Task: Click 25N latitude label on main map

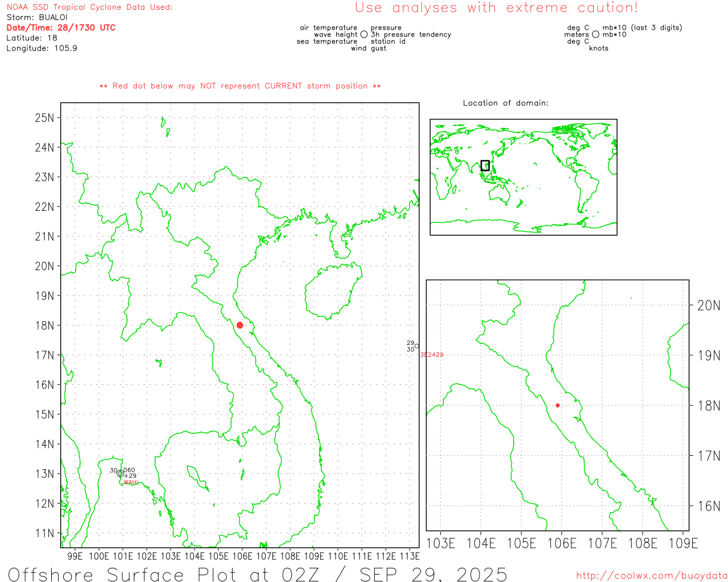Action: [44, 118]
